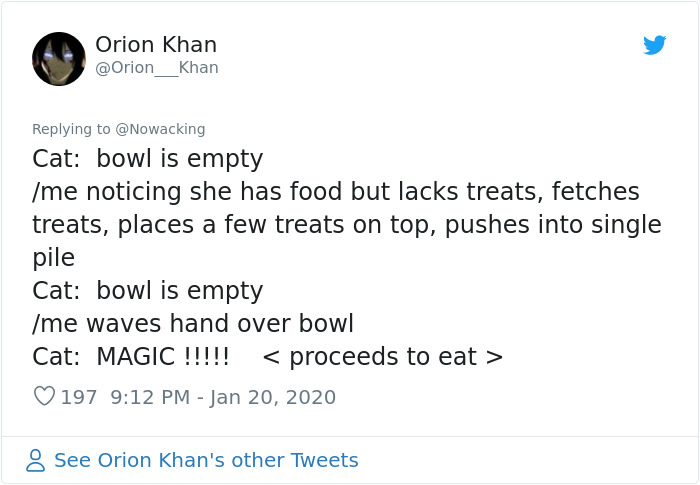Click the 'Replying to' label
The image size is (700, 485).
tap(72, 129)
